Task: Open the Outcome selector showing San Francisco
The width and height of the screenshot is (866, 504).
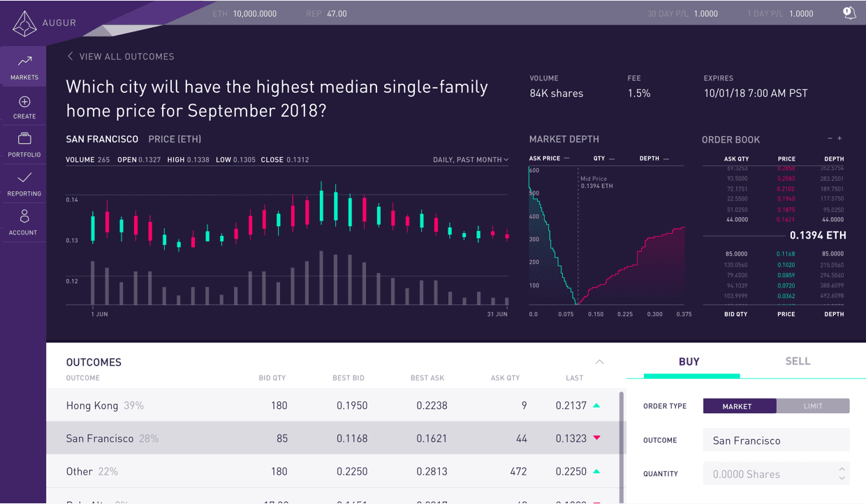Action: [776, 440]
